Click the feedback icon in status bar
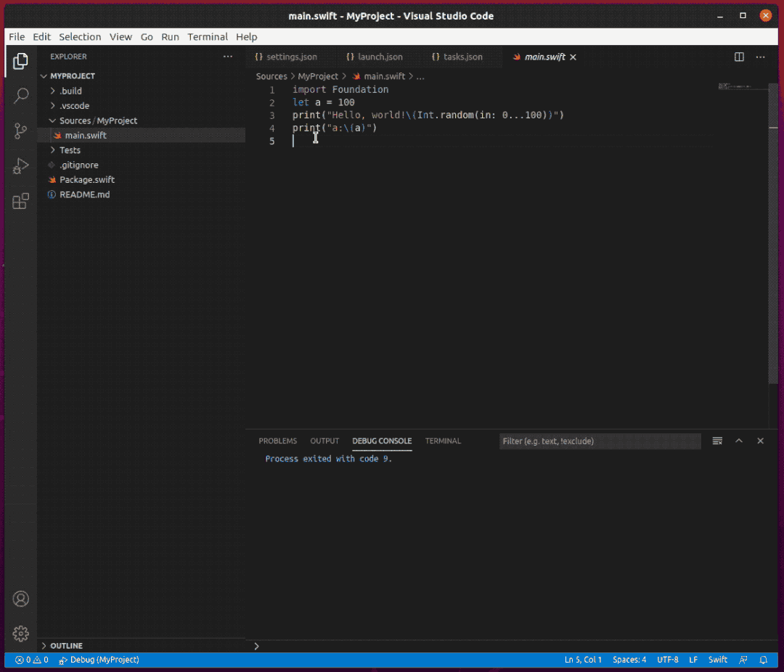The image size is (784, 672). pyautogui.click(x=743, y=660)
